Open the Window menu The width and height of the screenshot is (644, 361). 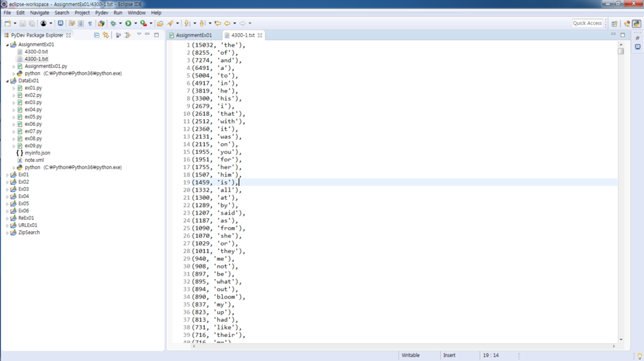(137, 13)
